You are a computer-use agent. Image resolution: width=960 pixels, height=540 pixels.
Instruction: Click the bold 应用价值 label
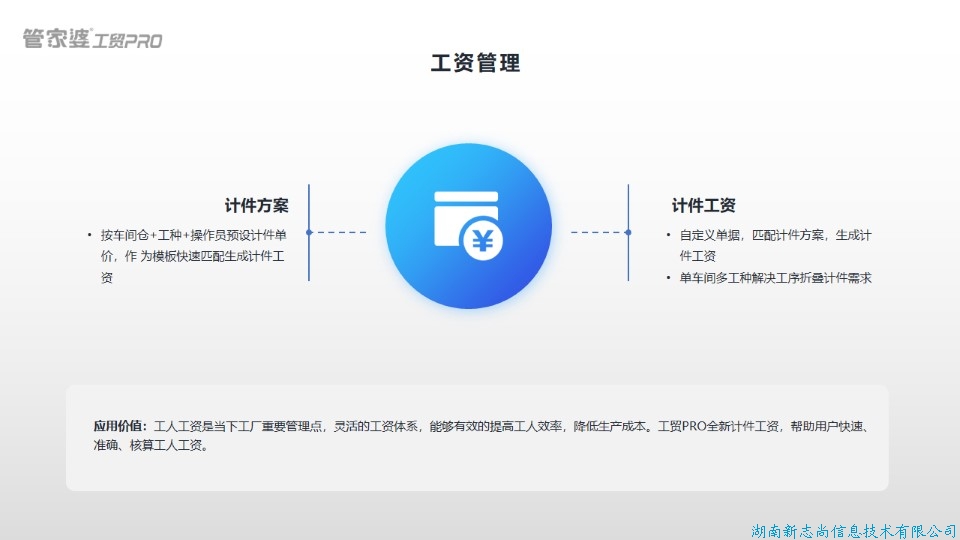click(120, 426)
